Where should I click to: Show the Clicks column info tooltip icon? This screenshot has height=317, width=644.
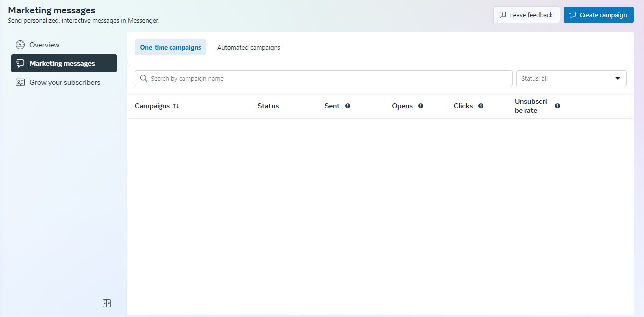tap(481, 106)
